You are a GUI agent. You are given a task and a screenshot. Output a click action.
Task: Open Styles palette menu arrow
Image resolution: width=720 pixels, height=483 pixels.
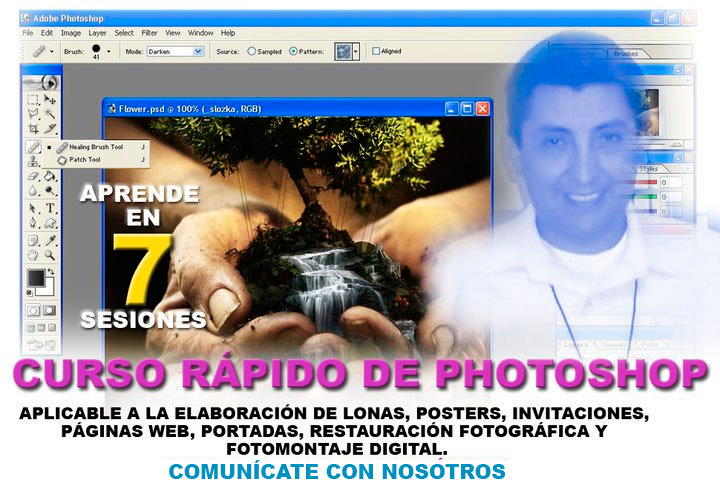(x=687, y=168)
